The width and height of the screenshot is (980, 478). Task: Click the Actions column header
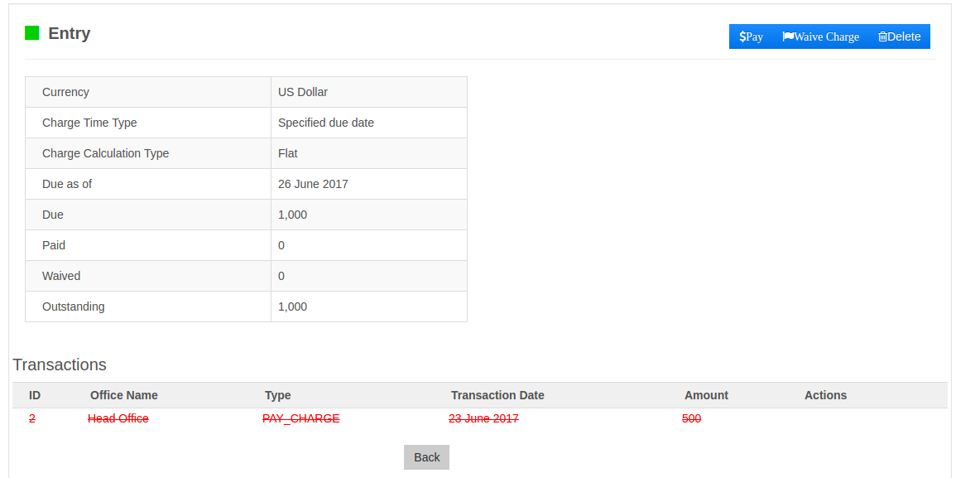825,395
